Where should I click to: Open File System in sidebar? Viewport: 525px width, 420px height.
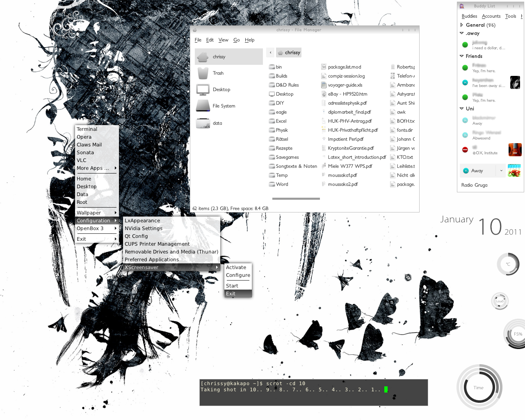228,106
